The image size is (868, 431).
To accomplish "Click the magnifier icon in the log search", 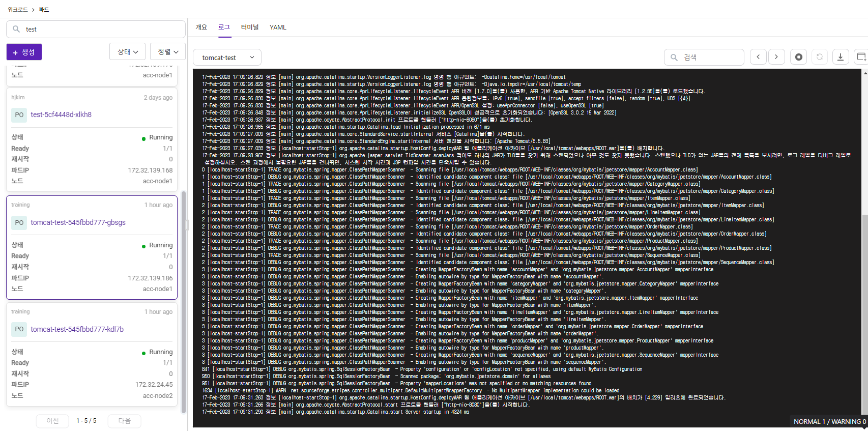I will tap(674, 58).
